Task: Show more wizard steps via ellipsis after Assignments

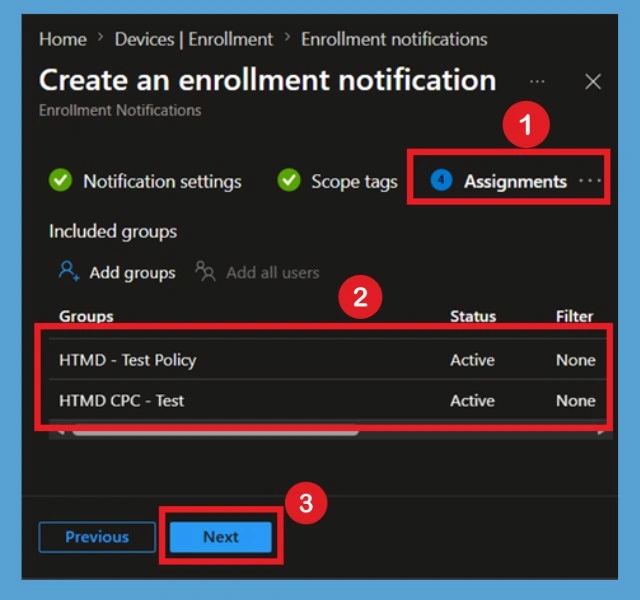Action: click(x=590, y=180)
